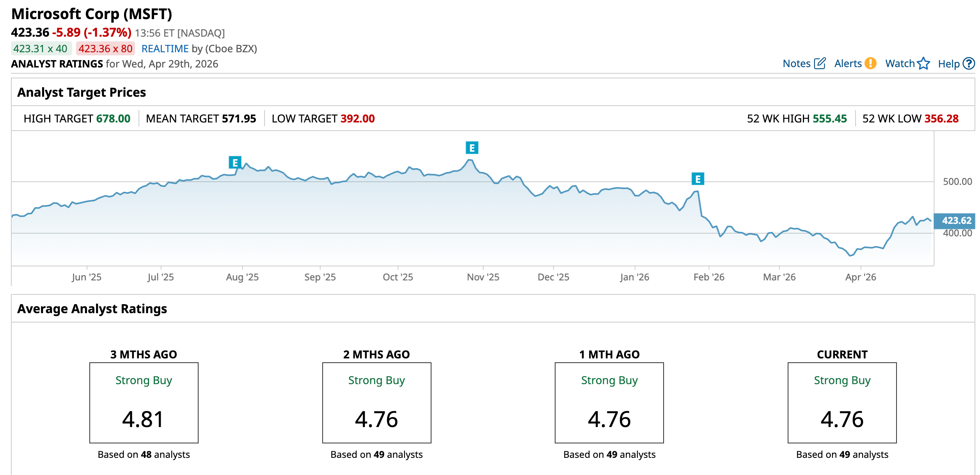The image size is (980, 475).
Task: Click the orange Alerts exclamation icon
Action: tap(870, 64)
